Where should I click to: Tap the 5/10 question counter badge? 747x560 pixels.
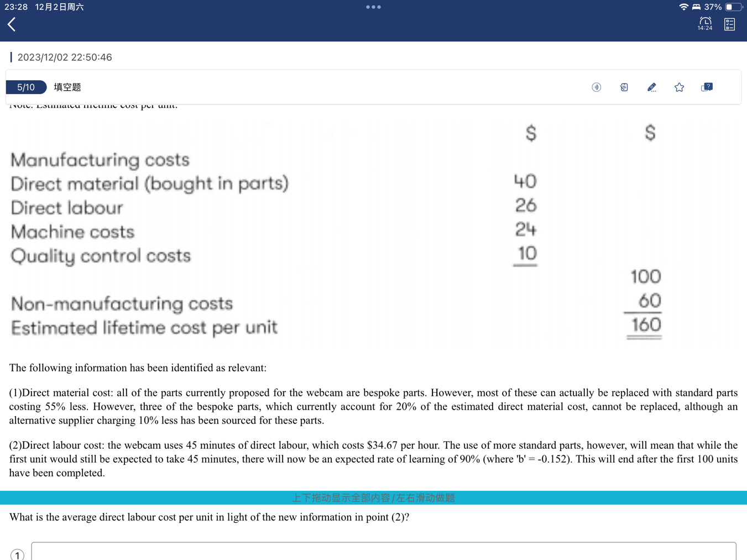26,87
